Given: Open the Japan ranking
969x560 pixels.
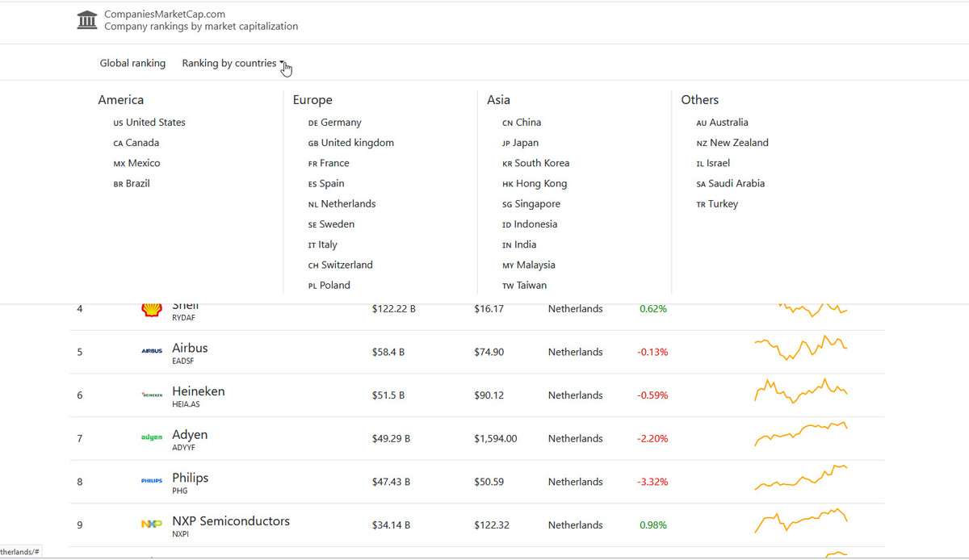Looking at the screenshot, I should point(520,143).
